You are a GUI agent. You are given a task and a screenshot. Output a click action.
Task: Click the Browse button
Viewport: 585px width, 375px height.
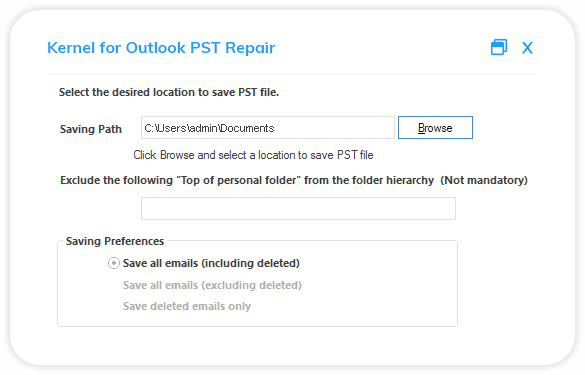click(x=435, y=128)
